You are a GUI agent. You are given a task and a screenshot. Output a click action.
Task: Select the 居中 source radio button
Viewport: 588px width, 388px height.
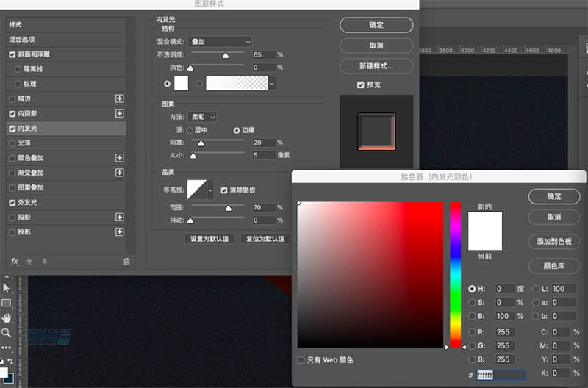[190, 130]
